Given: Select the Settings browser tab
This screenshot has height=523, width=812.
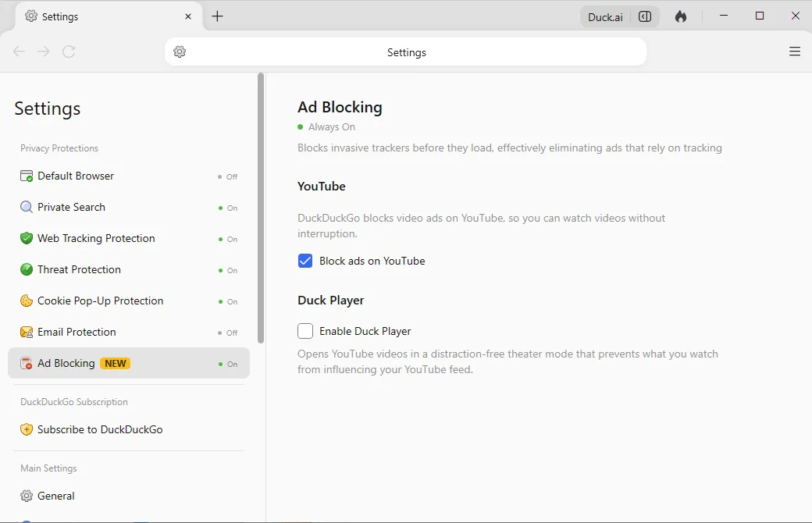Looking at the screenshot, I should click(109, 16).
